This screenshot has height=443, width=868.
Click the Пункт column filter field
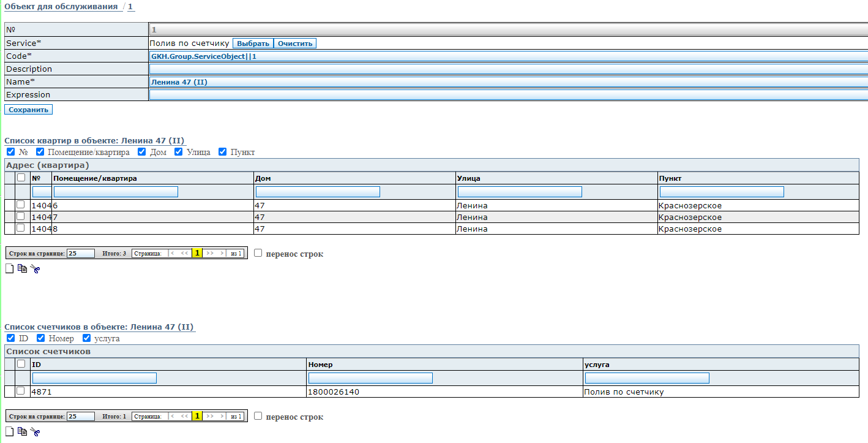point(721,192)
